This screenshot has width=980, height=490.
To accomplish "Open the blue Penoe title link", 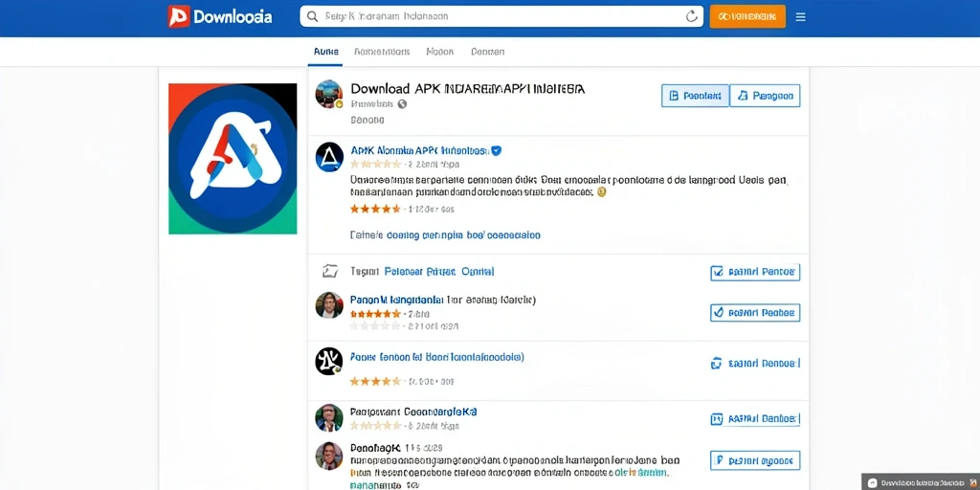I will 436,357.
